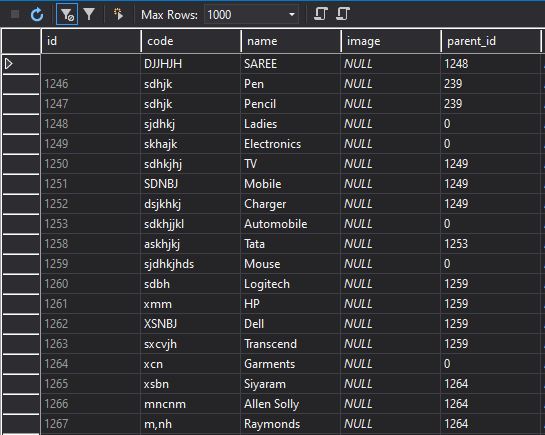
Task: Click the code cell sdkhjjkl
Action: 190,224
